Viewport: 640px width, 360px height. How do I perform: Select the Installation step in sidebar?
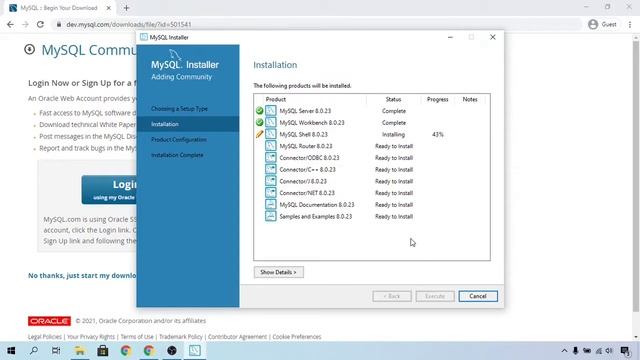click(x=188, y=124)
